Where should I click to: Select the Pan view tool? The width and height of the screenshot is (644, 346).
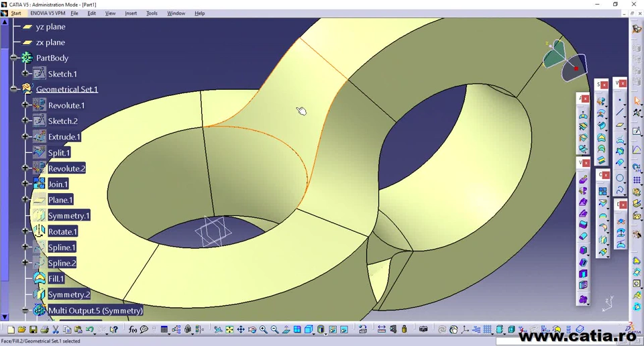[241, 330]
